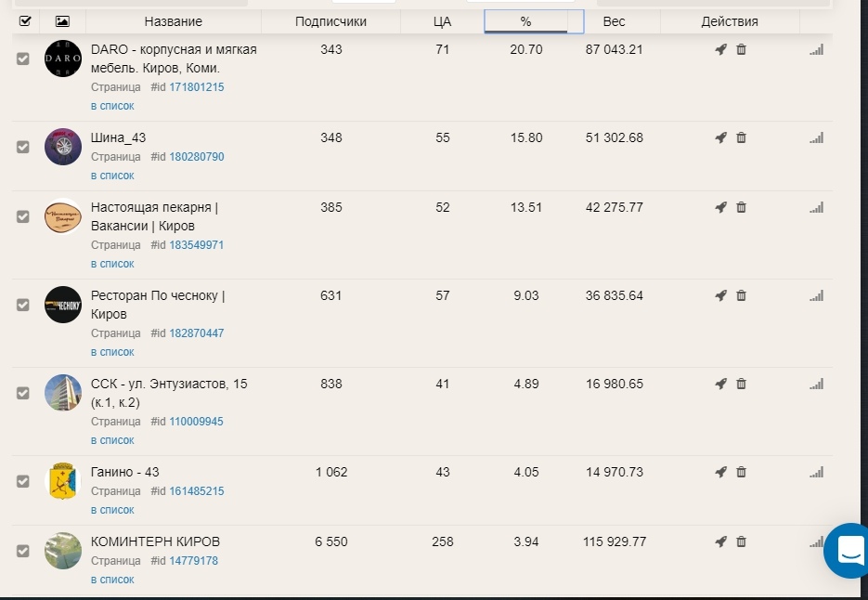Click the DARO group avatar

(63, 59)
